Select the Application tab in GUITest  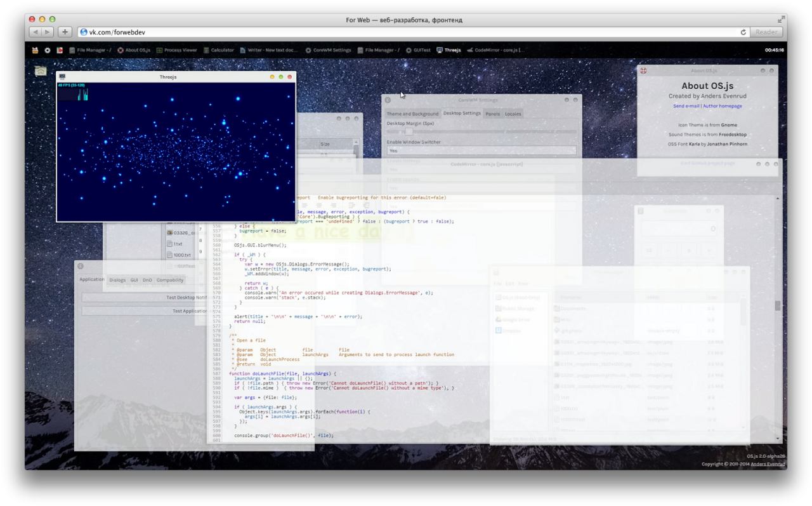(92, 279)
